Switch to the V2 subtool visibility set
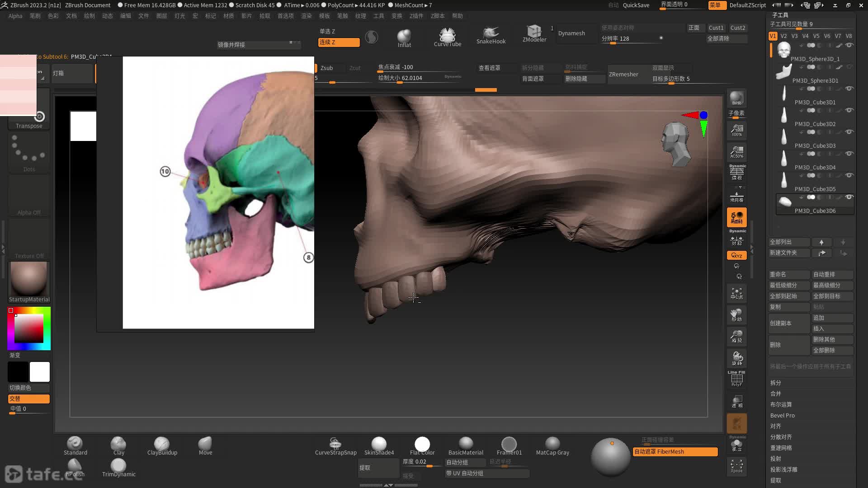Image resolution: width=868 pixels, height=488 pixels. pyautogui.click(x=783, y=36)
